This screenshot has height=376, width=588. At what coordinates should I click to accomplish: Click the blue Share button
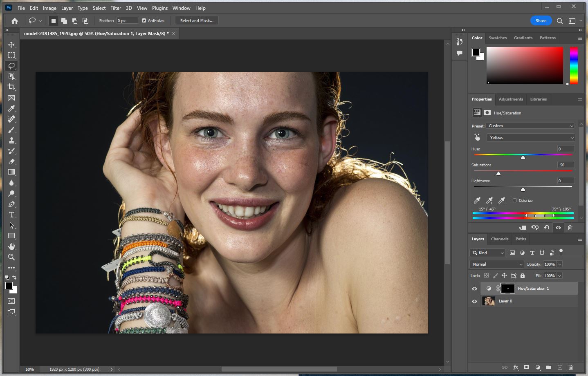point(541,20)
